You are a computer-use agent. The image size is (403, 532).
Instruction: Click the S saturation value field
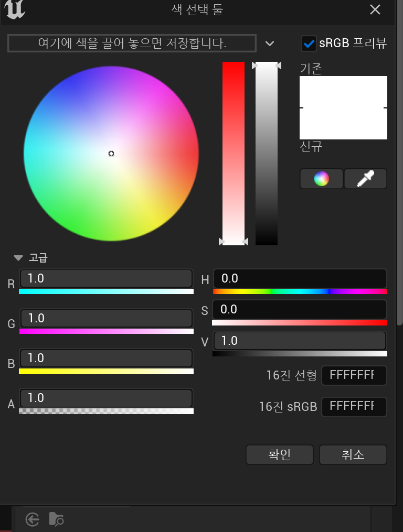(x=300, y=309)
